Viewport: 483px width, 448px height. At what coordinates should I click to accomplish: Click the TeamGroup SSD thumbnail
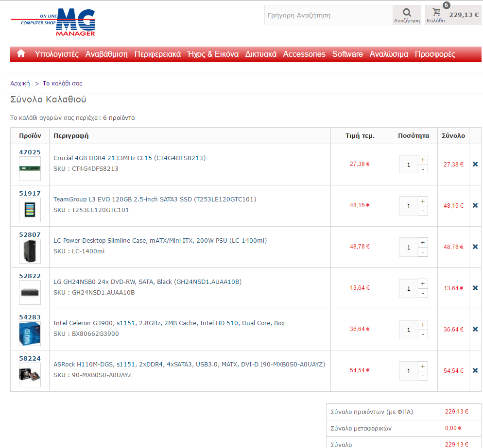pos(30,210)
